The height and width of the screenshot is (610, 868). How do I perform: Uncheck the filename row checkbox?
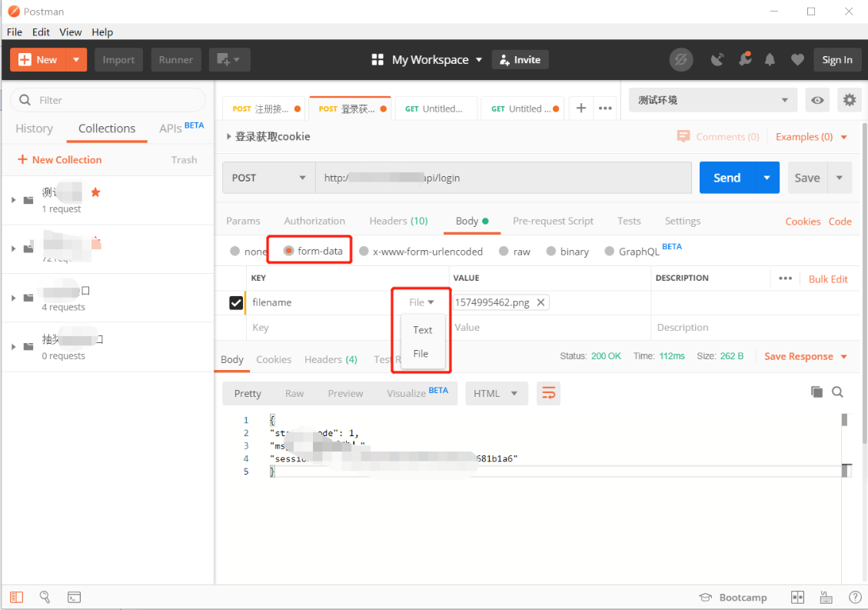click(x=236, y=302)
